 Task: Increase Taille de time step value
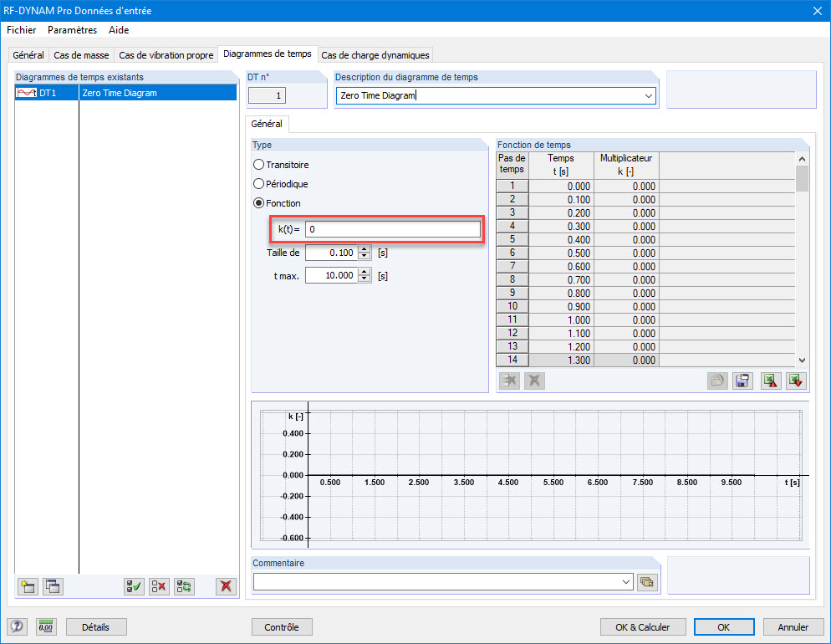tap(365, 249)
